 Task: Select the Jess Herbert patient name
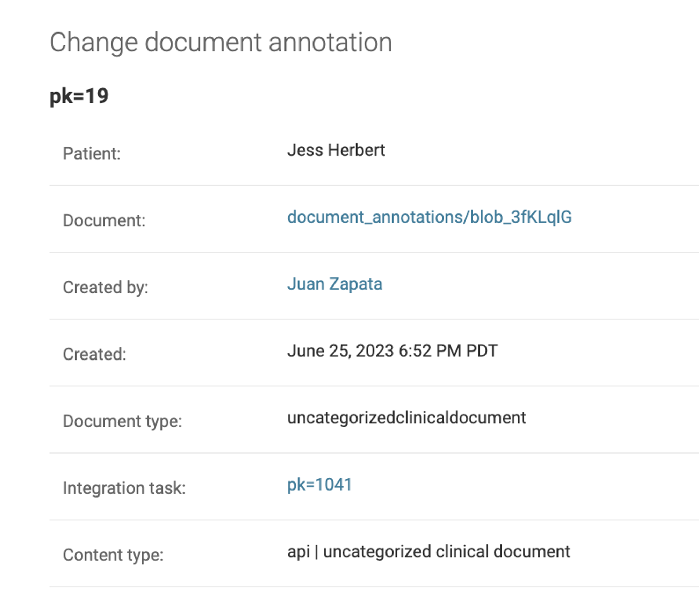click(x=336, y=150)
